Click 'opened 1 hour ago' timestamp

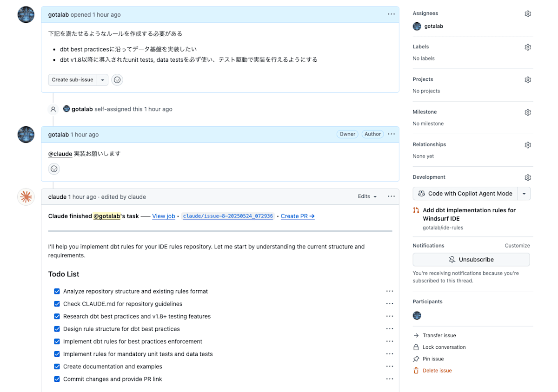95,15
